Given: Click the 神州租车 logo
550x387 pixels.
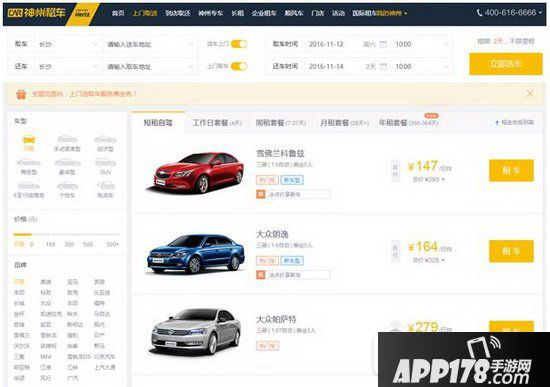Looking at the screenshot, I should (x=36, y=13).
